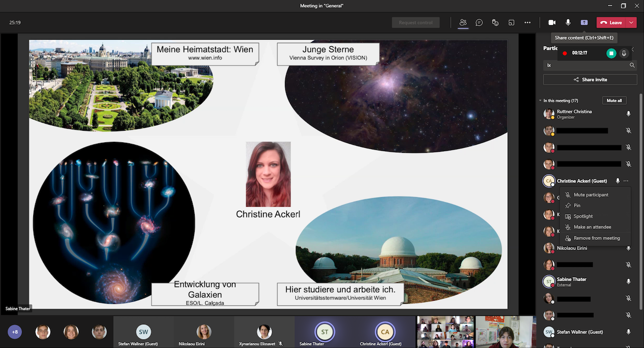Open the Show participants panel icon
This screenshot has width=644, height=348.
click(x=463, y=23)
